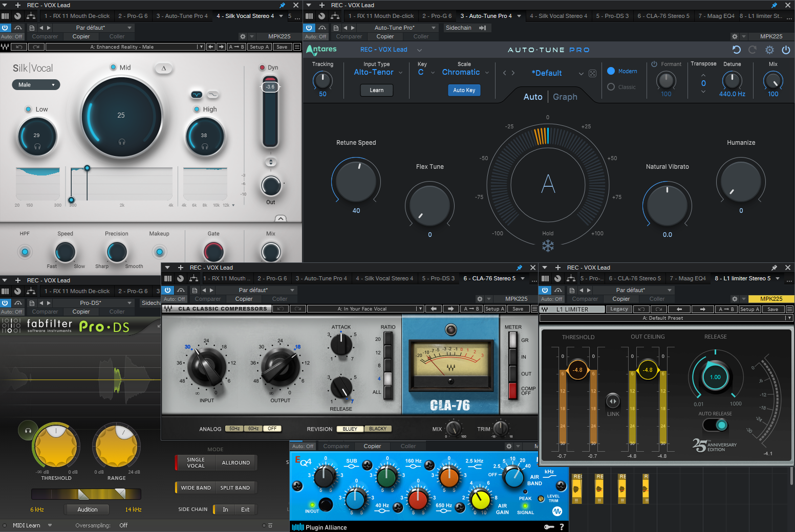Click the Hold freeze snowflake icon
Screen dimensions: 795x532
[548, 246]
